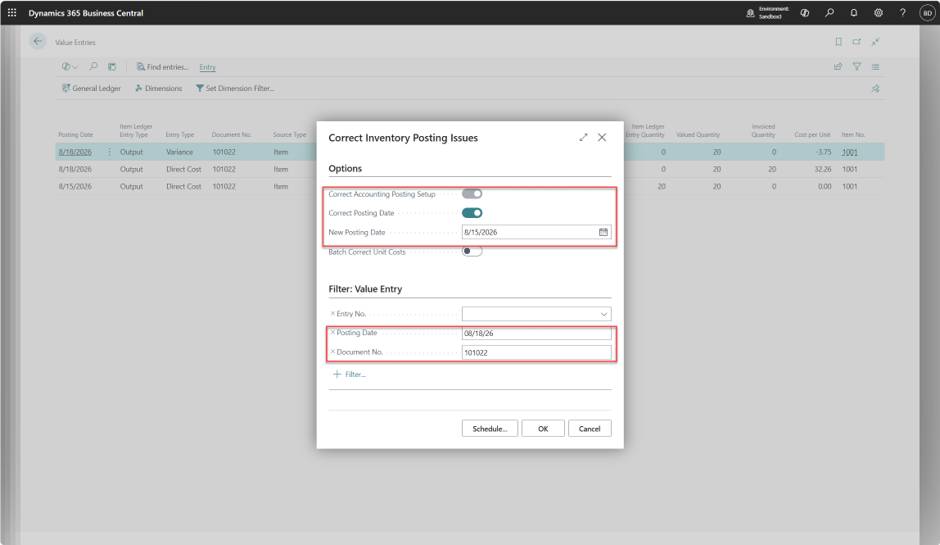Click the Posting Date column header
Screen dimensions: 940x545
76,135
